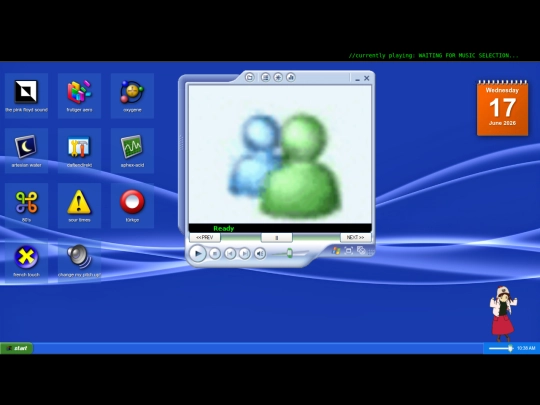The width and height of the screenshot is (540, 405).
Task: Open the 'aphex-acid' waveform monitor icon
Action: (132, 150)
